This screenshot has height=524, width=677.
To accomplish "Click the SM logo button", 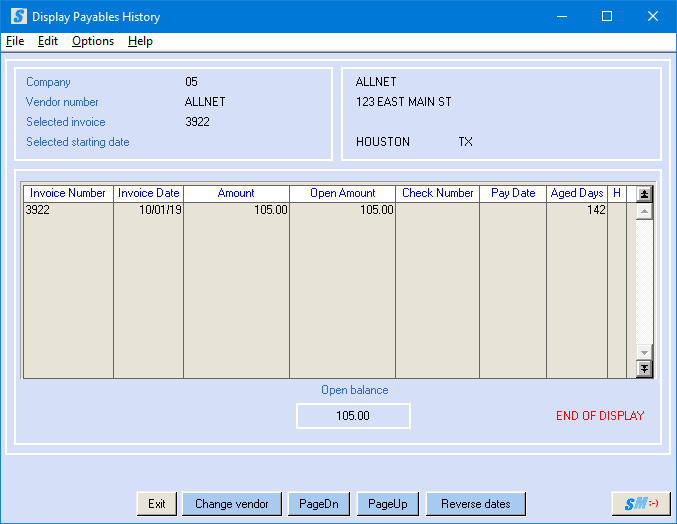I will (x=641, y=503).
